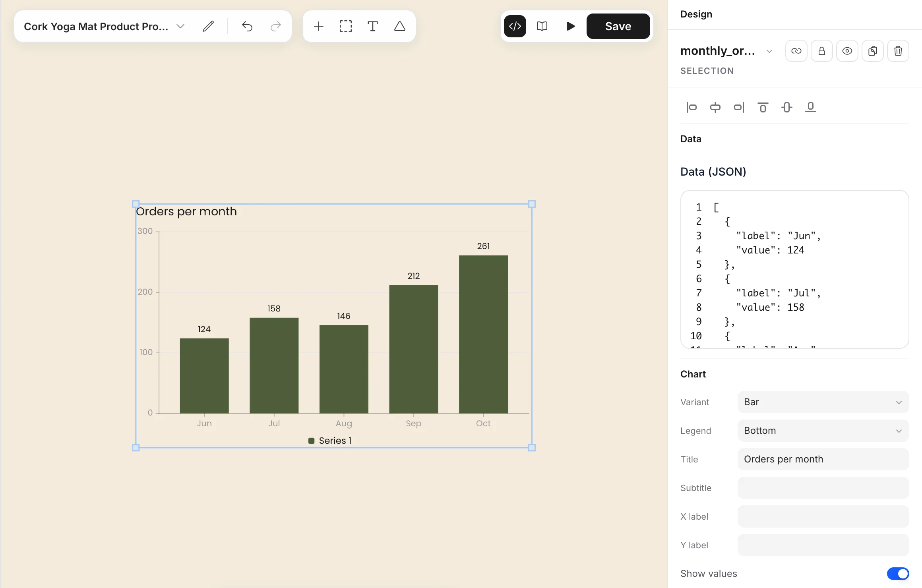Toggle visibility eye icon for selection

click(847, 51)
